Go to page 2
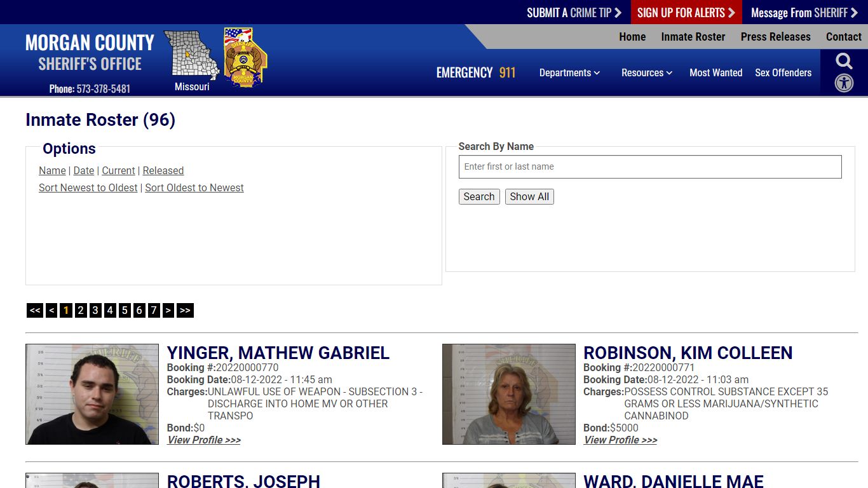 pos(81,310)
